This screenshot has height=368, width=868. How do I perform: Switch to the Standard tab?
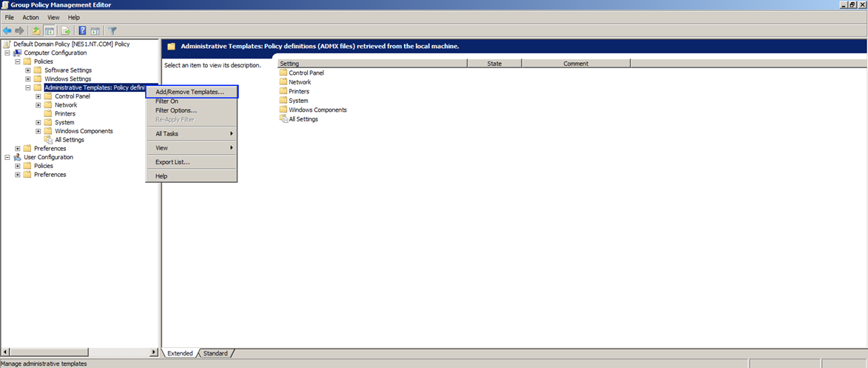(x=215, y=353)
